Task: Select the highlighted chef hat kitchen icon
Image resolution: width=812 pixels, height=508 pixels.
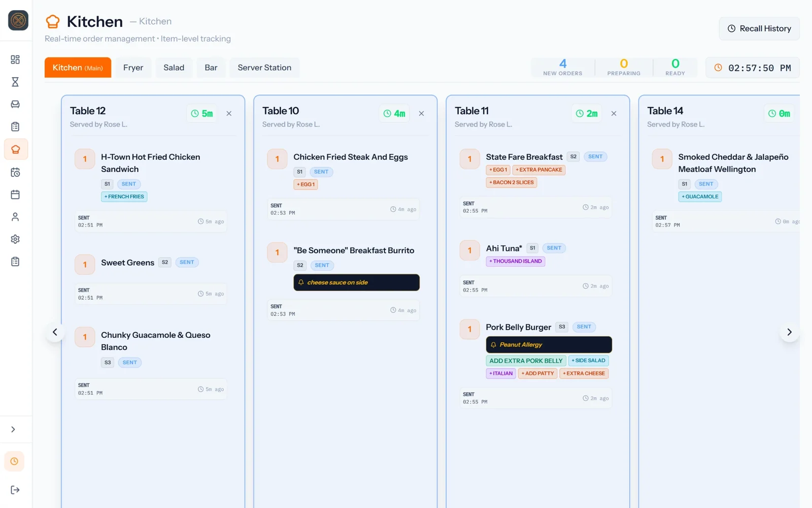Action: pos(16,149)
